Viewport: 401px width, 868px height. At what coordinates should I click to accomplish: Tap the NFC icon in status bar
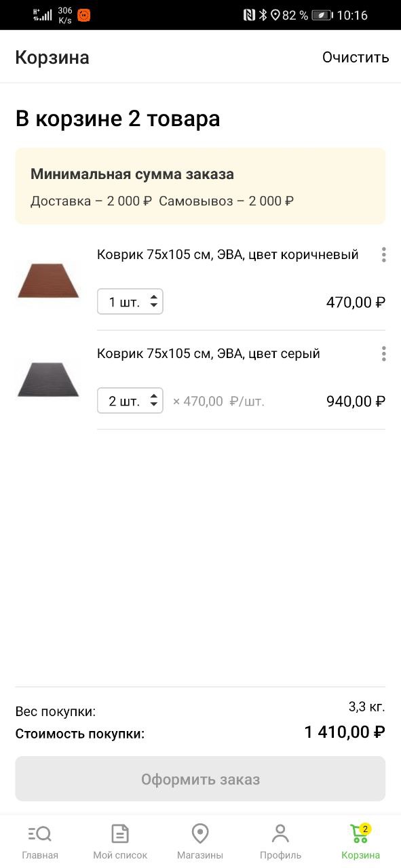pyautogui.click(x=249, y=15)
